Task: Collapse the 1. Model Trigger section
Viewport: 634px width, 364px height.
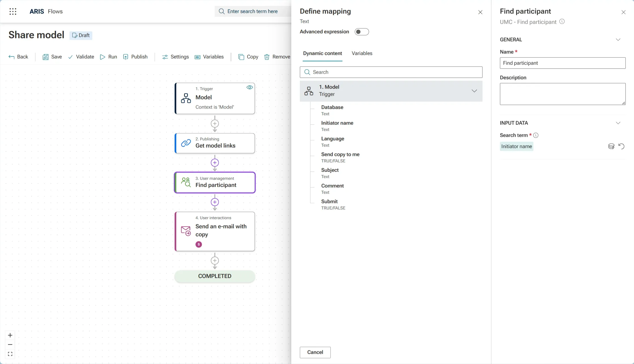Action: point(474,91)
